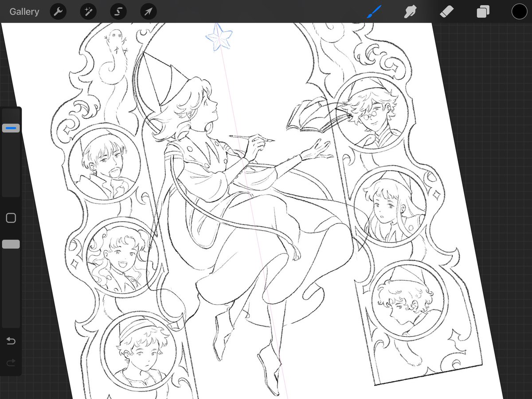Click the brush opacity slider handle

point(11,244)
